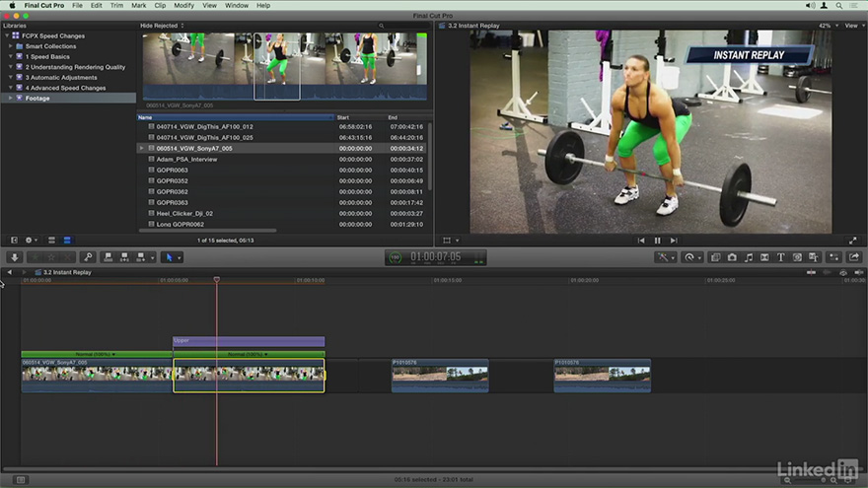
Task: Open Spotlight search magnifier in menu bar
Action: click(x=839, y=6)
